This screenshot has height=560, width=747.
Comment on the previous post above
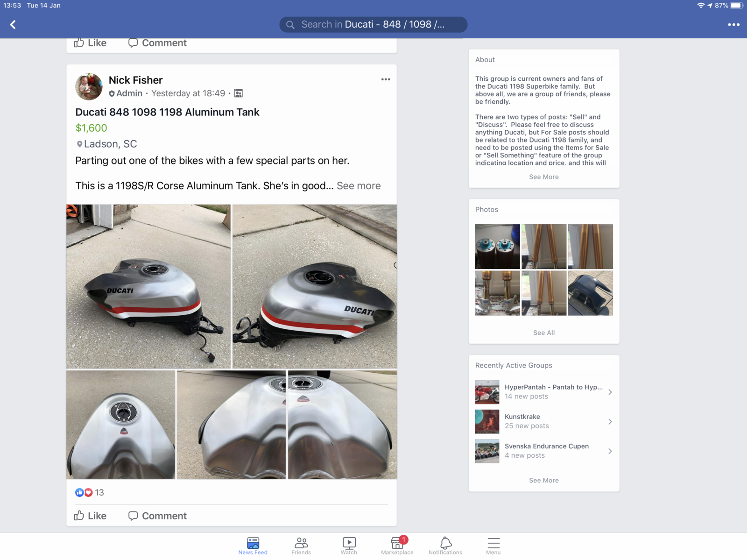(157, 43)
